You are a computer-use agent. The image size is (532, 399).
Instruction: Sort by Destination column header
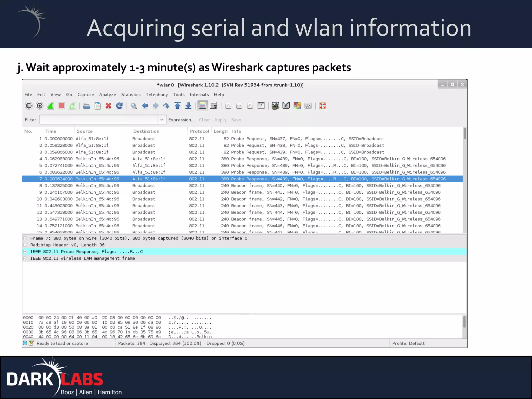pyautogui.click(x=159, y=131)
